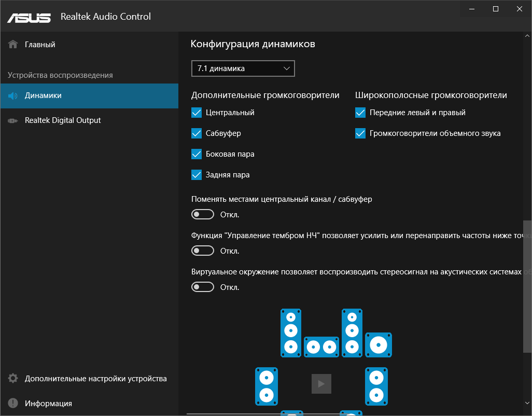
Task: Click the side left speaker icon
Action: coord(267,386)
